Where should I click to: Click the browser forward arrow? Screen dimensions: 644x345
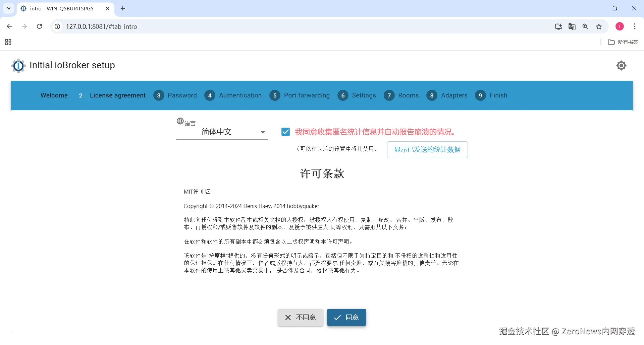point(24,26)
